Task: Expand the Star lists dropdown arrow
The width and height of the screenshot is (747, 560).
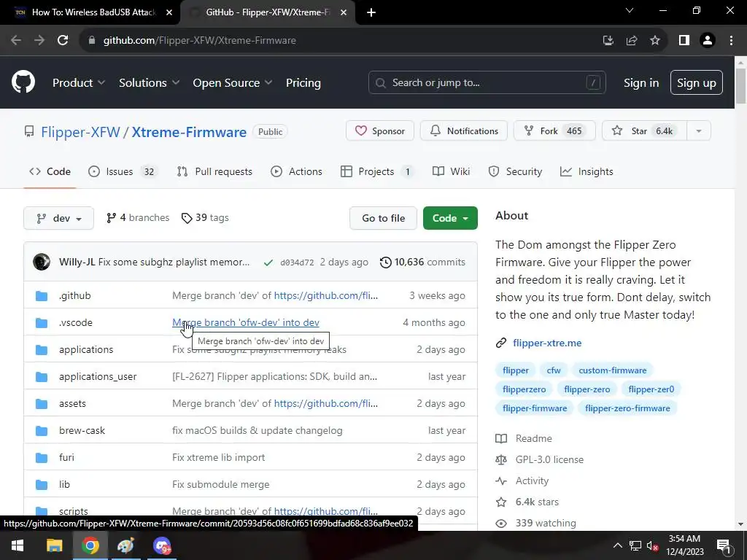Action: pyautogui.click(x=699, y=131)
